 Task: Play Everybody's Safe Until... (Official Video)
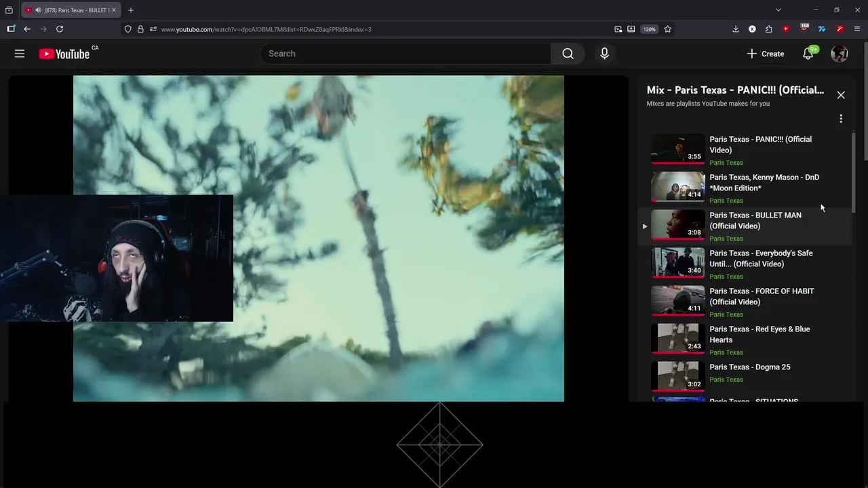(x=761, y=258)
